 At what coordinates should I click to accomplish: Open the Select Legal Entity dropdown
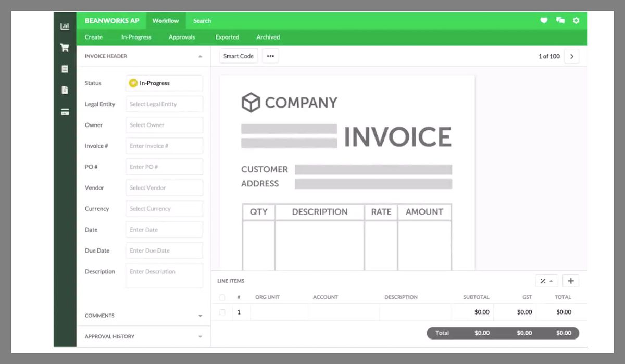[164, 104]
